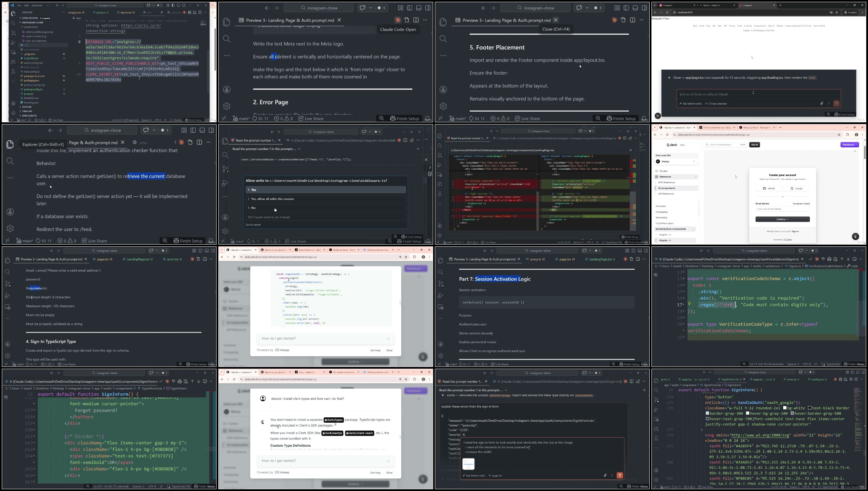
Task: Click Google icon button in Create your account card
Action: coord(796,188)
